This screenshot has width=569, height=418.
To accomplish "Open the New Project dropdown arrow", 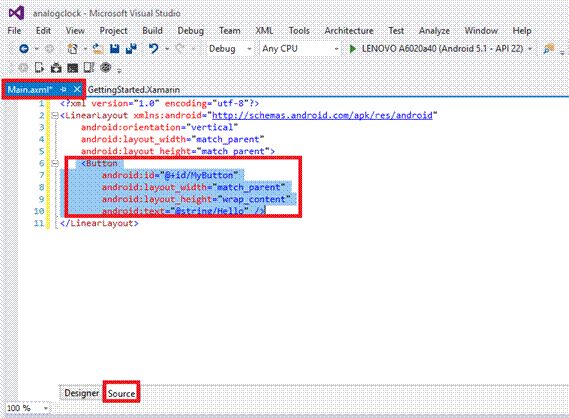I will (x=85, y=49).
